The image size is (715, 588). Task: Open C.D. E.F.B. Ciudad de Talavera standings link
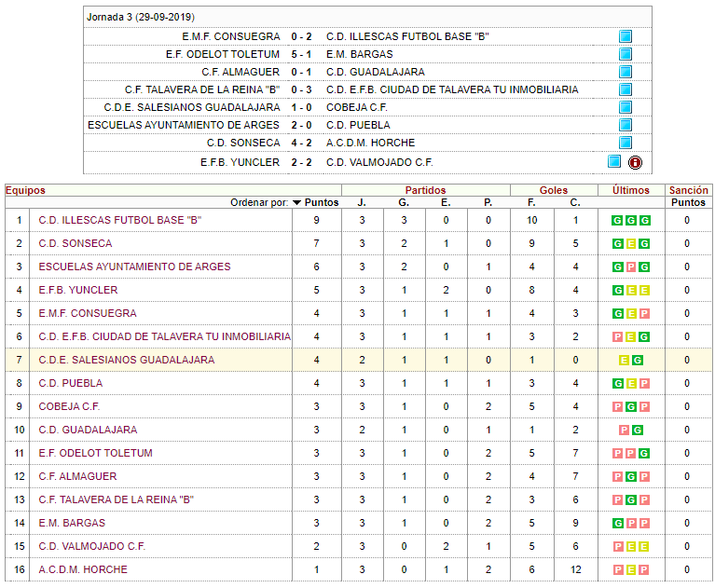[165, 336]
